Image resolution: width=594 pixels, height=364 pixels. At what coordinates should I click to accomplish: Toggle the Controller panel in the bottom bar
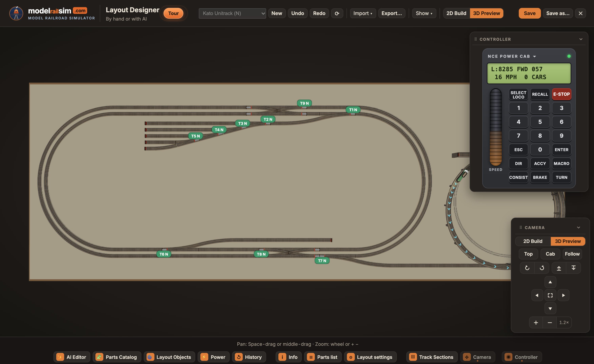[x=522, y=357]
